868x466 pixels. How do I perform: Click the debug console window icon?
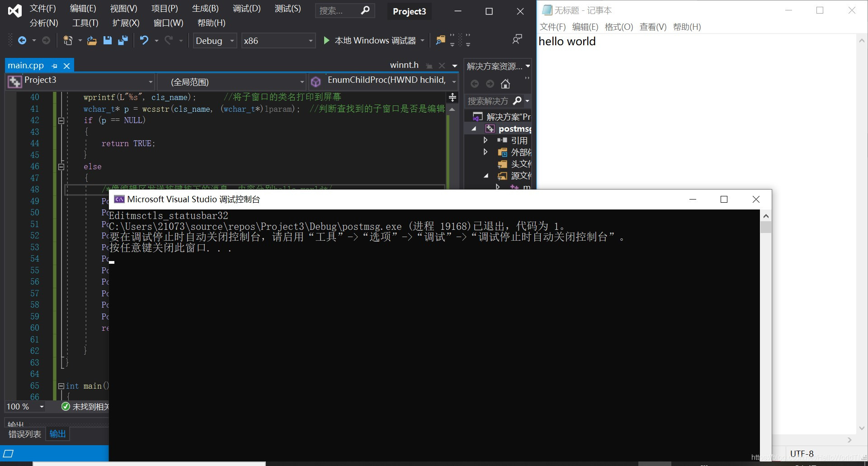[x=119, y=199]
